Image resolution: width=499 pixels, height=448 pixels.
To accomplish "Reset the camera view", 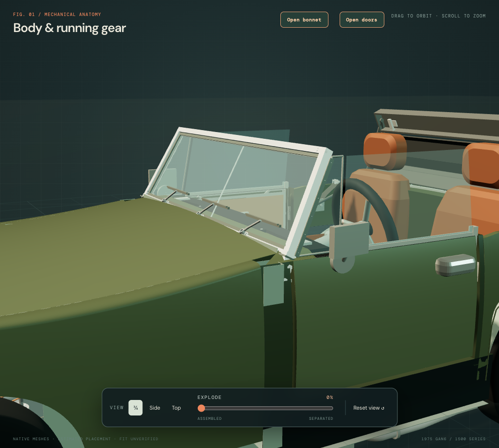I will (x=368, y=408).
